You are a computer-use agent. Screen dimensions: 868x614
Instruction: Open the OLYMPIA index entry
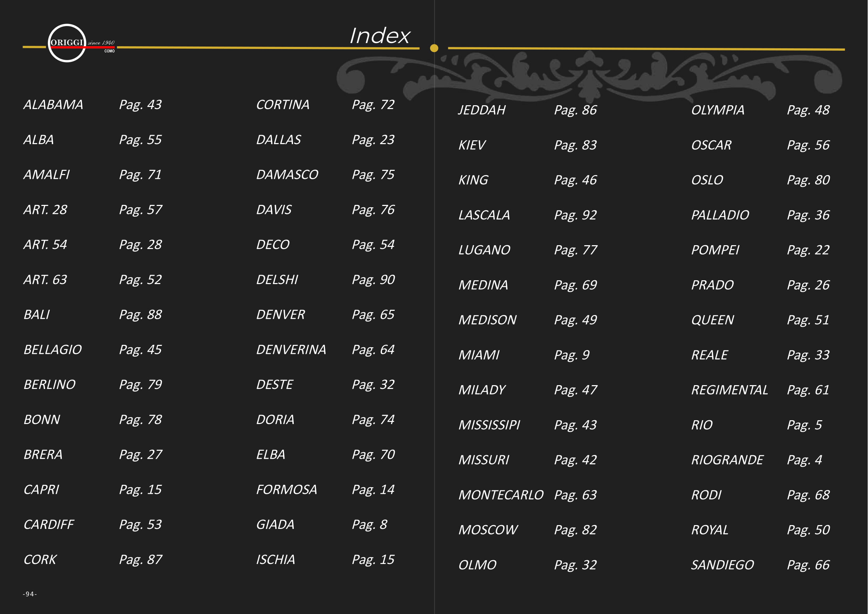click(718, 110)
